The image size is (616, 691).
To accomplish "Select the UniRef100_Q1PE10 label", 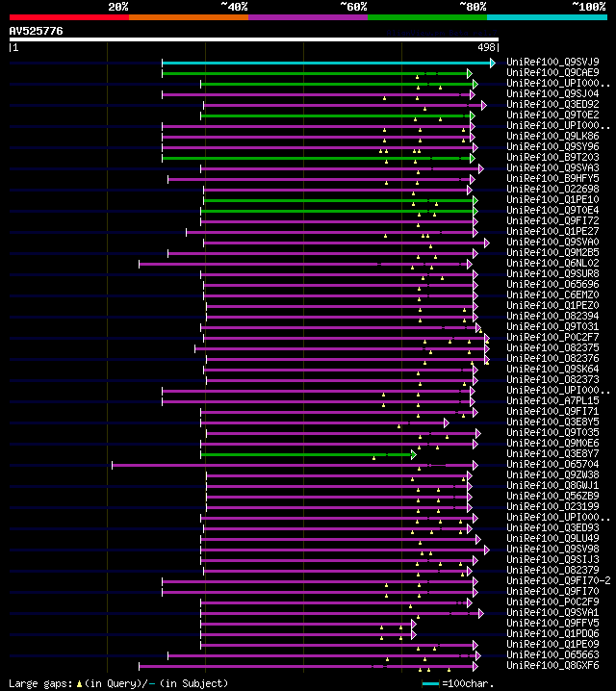I will [552, 199].
